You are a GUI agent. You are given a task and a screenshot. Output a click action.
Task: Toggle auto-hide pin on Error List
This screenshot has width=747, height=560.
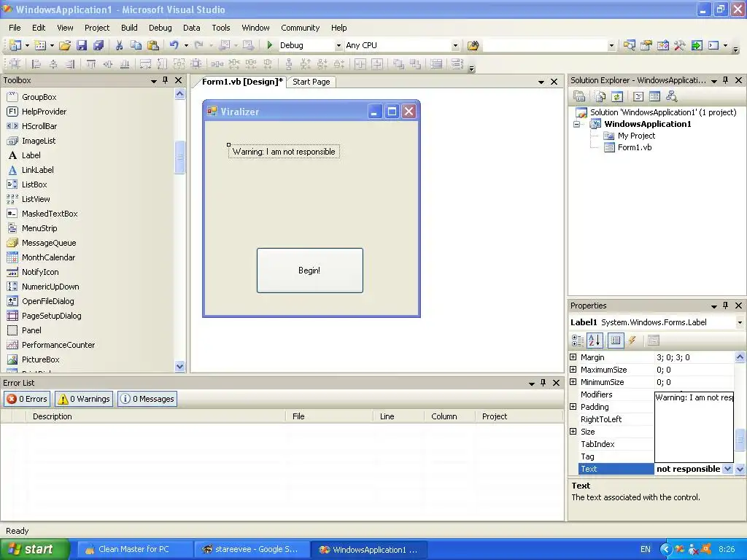(543, 383)
